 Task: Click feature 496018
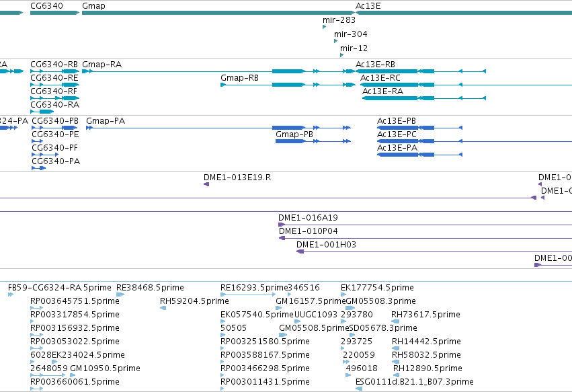348,375
